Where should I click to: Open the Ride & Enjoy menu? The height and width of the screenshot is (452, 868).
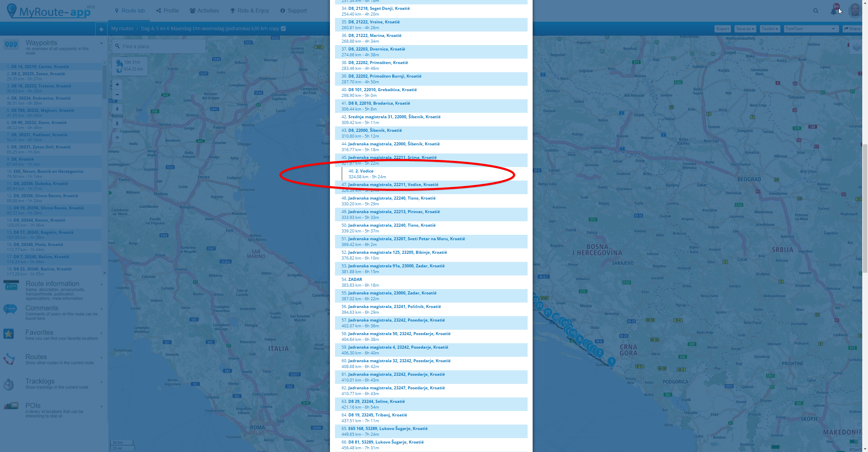pos(250,11)
